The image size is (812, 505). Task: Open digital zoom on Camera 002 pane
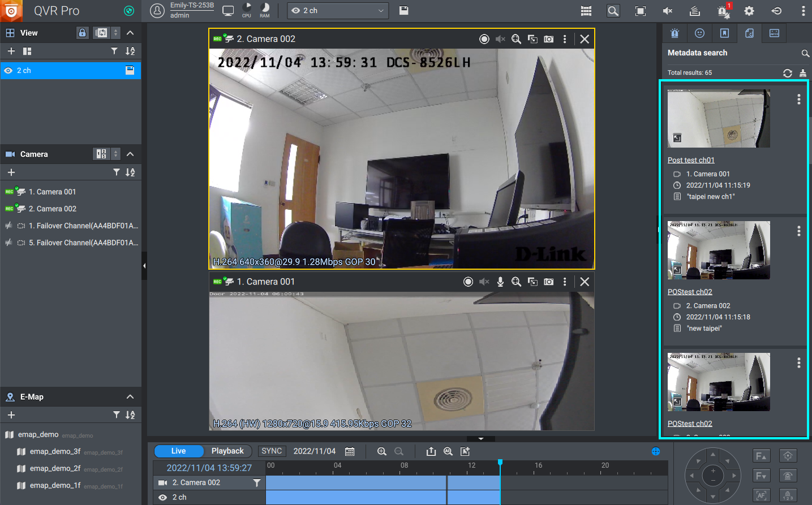pyautogui.click(x=516, y=39)
